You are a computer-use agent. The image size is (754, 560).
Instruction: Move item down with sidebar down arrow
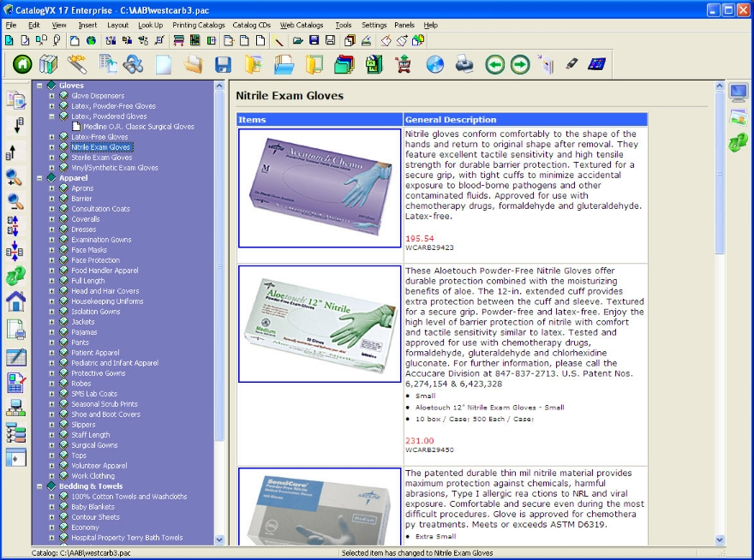17,125
